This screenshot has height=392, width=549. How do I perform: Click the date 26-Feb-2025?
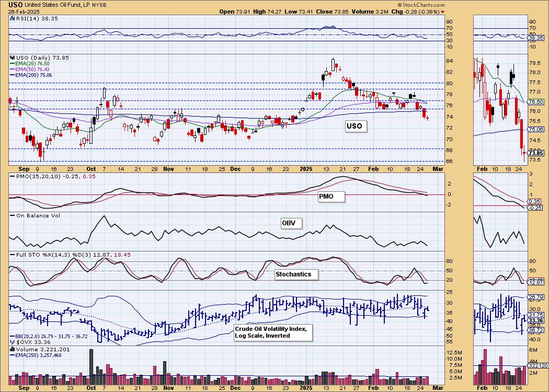24,11
